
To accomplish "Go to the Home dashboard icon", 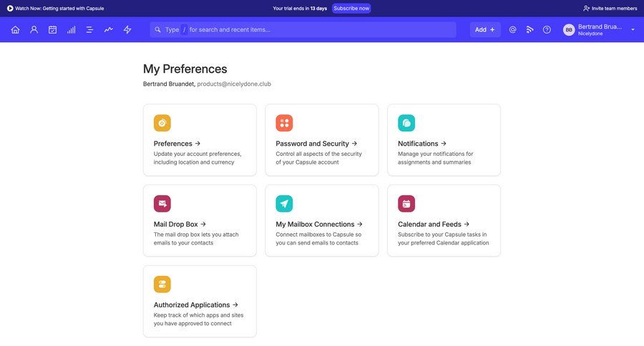I will pos(15,30).
